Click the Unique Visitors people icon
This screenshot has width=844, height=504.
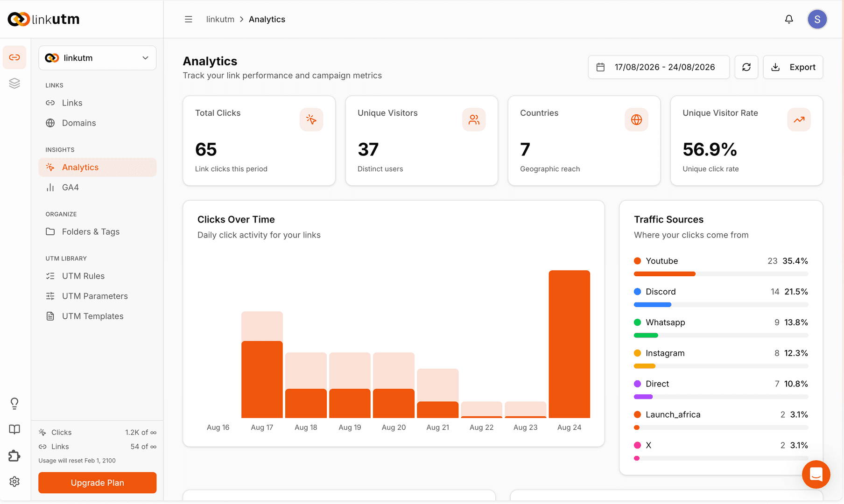point(474,119)
